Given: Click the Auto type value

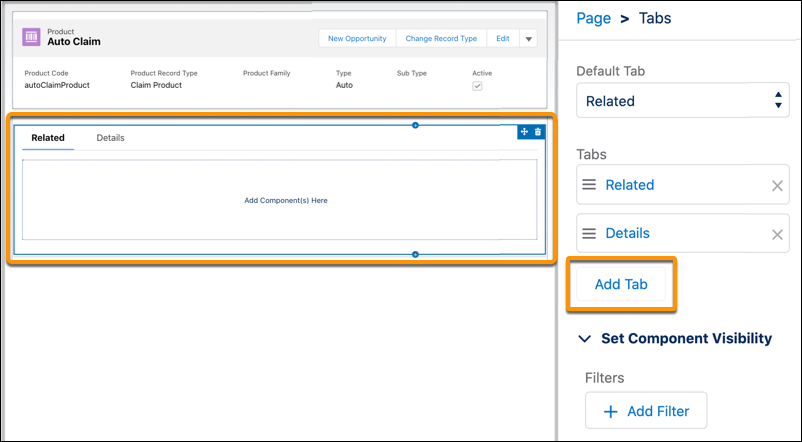Looking at the screenshot, I should [344, 85].
